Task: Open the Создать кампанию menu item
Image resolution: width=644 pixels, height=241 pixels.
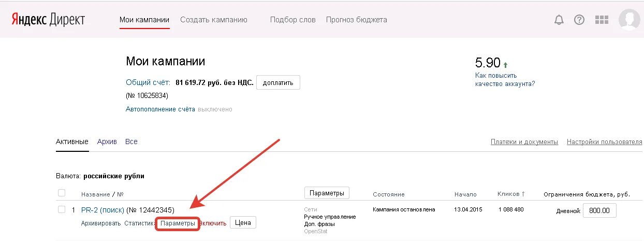Action: 214,20
